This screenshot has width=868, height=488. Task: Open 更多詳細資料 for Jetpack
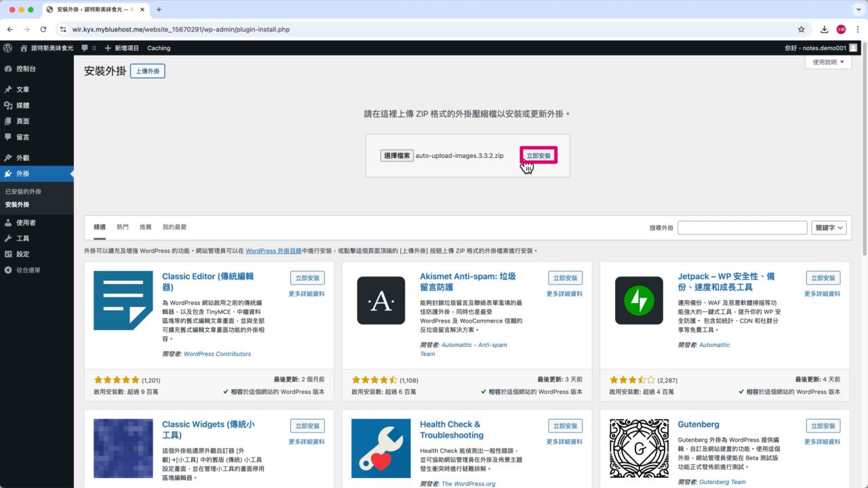click(x=822, y=294)
